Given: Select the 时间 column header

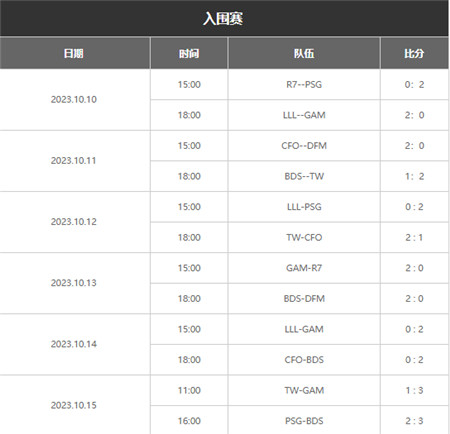Looking at the screenshot, I should coord(189,53).
